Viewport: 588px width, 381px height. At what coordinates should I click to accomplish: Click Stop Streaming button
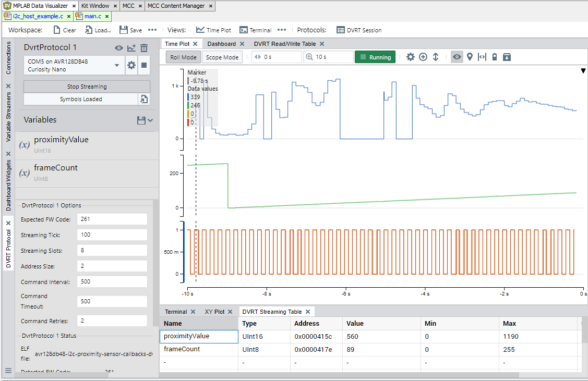(x=87, y=87)
